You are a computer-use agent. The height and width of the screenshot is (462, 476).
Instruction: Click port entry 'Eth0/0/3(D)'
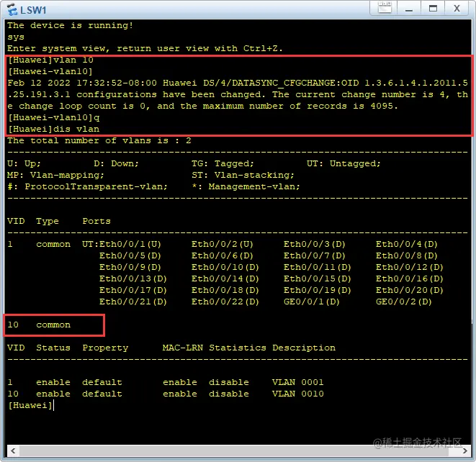coord(315,244)
